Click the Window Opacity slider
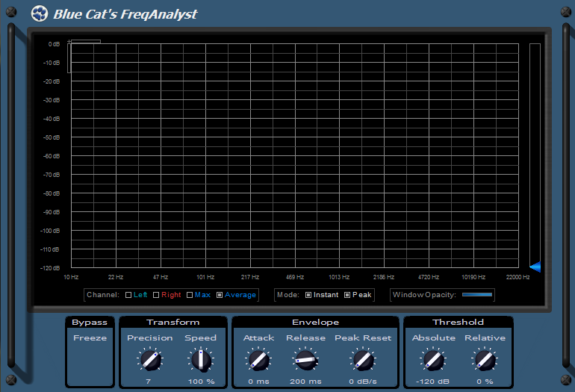Viewport: 575px width, 392px height. (x=477, y=294)
